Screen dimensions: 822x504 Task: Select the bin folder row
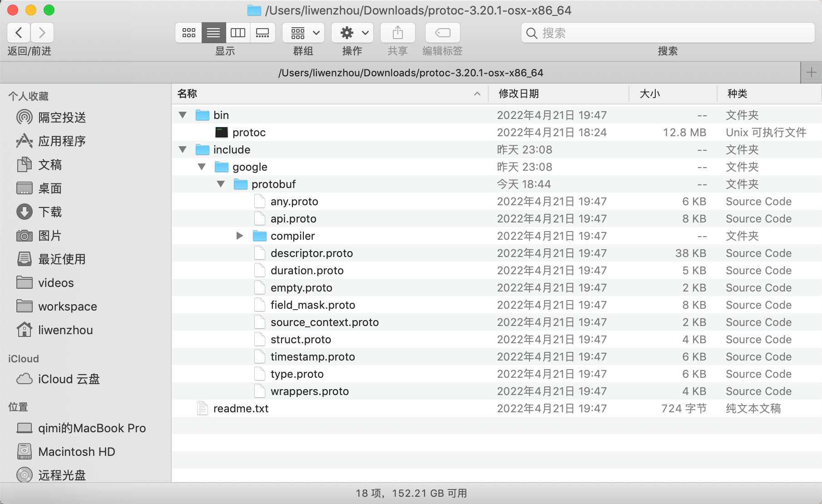497,115
